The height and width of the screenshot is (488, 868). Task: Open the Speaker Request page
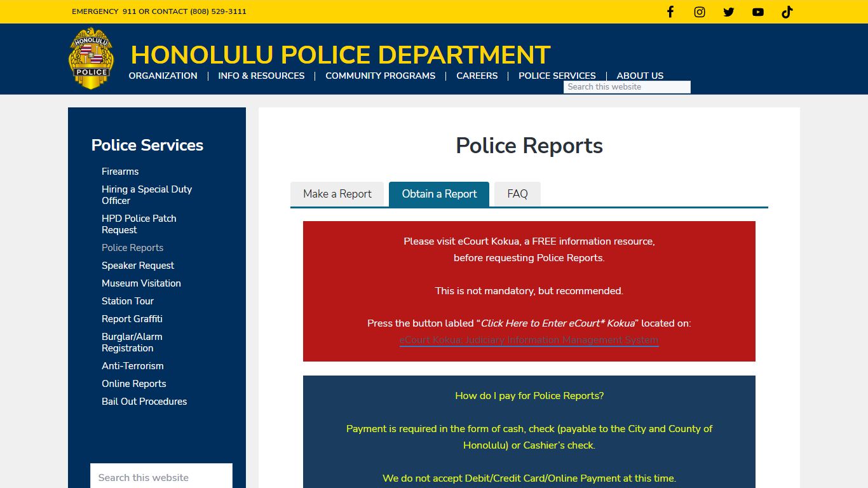(x=138, y=266)
